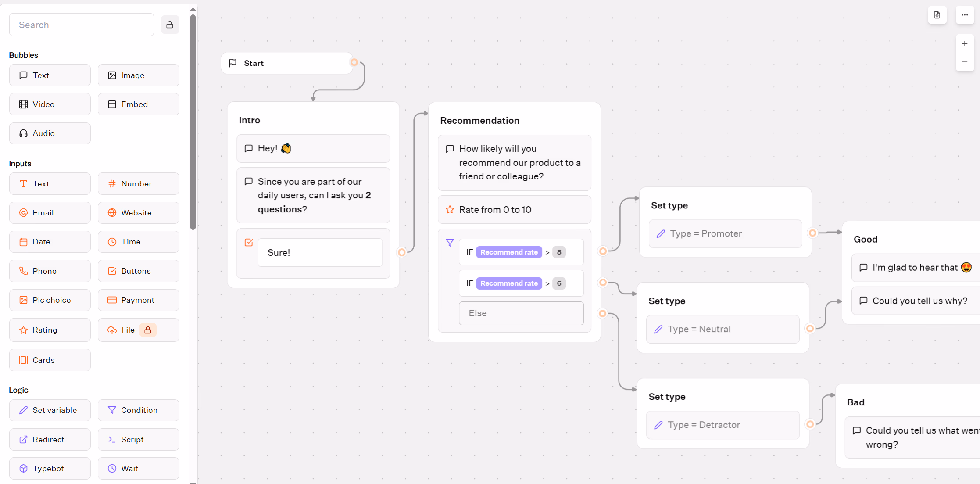Click the Type = Promoter block
Viewport: 980px width, 484px height.
click(x=726, y=234)
